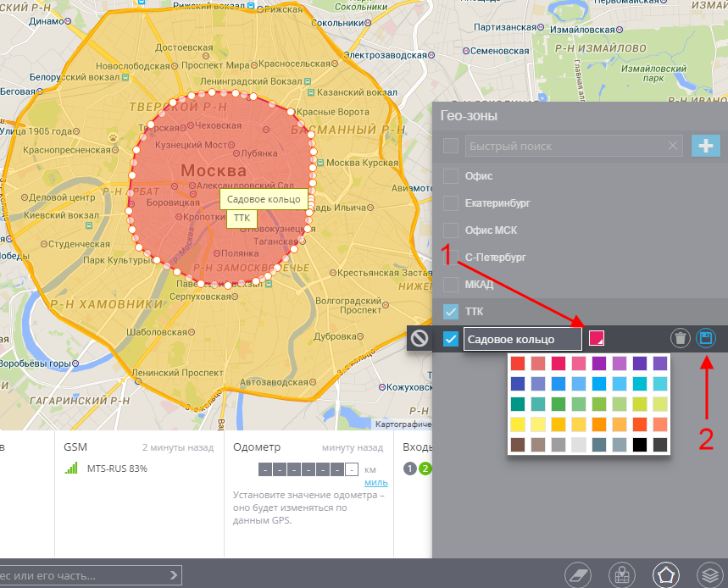Screen dimensions: 728x588
Task: Save the Садовое кольцо geo-zone with the floppy icon
Action: (x=706, y=338)
